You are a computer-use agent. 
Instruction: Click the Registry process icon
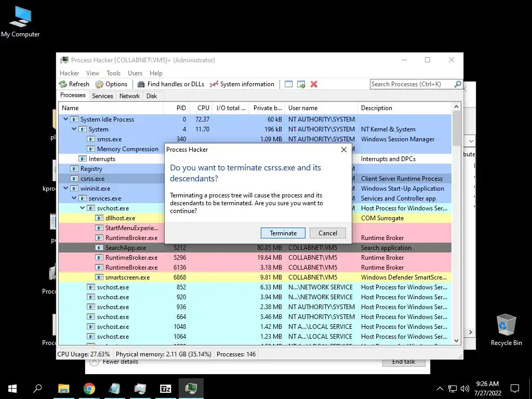click(x=74, y=169)
